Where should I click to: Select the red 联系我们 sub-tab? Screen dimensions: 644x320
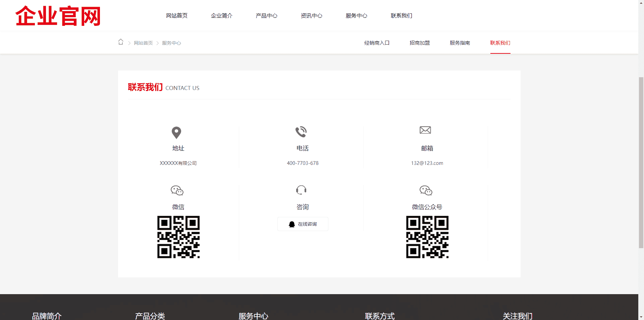tap(500, 43)
